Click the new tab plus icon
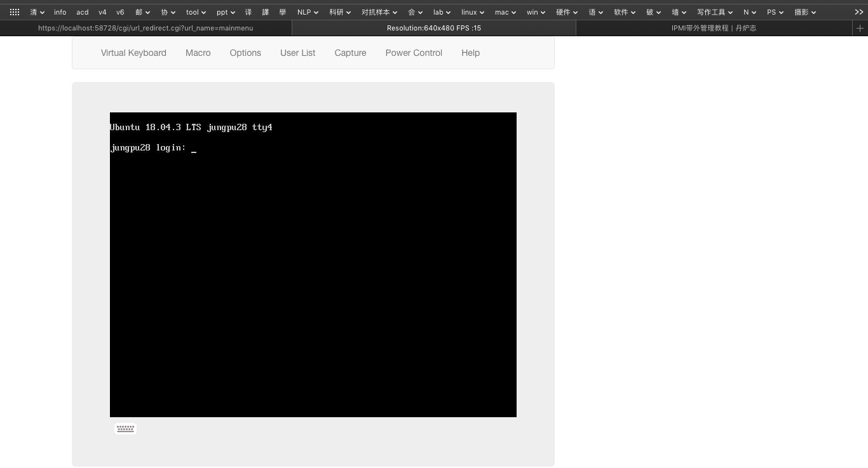868x468 pixels. [860, 28]
